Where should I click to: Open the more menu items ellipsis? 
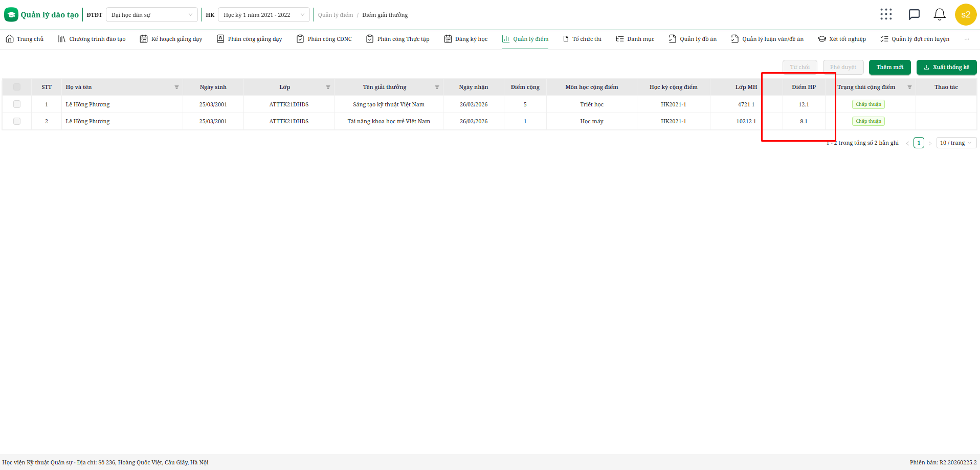click(967, 39)
